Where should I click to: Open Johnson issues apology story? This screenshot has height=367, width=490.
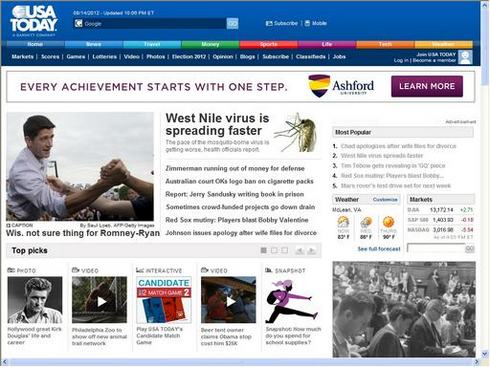(241, 233)
